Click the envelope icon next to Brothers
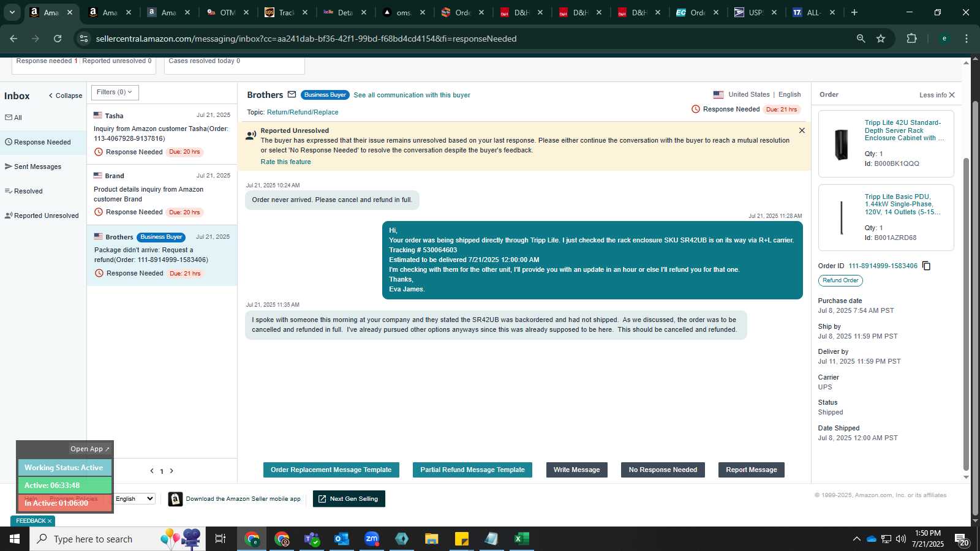 click(x=292, y=95)
